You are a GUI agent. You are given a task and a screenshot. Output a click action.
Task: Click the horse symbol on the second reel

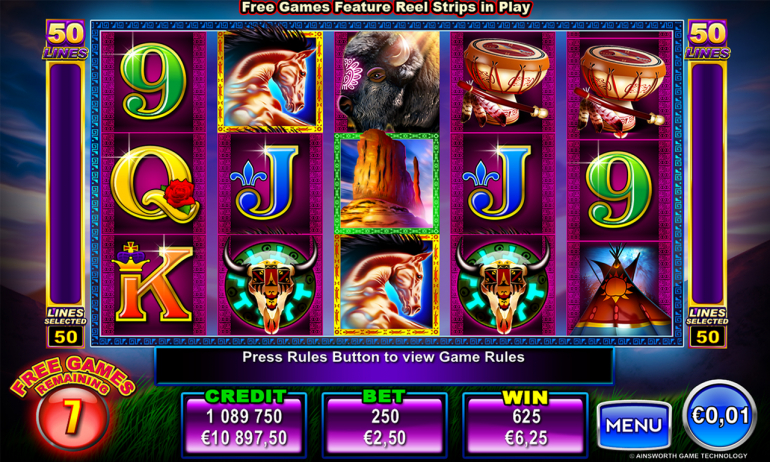coord(271,82)
